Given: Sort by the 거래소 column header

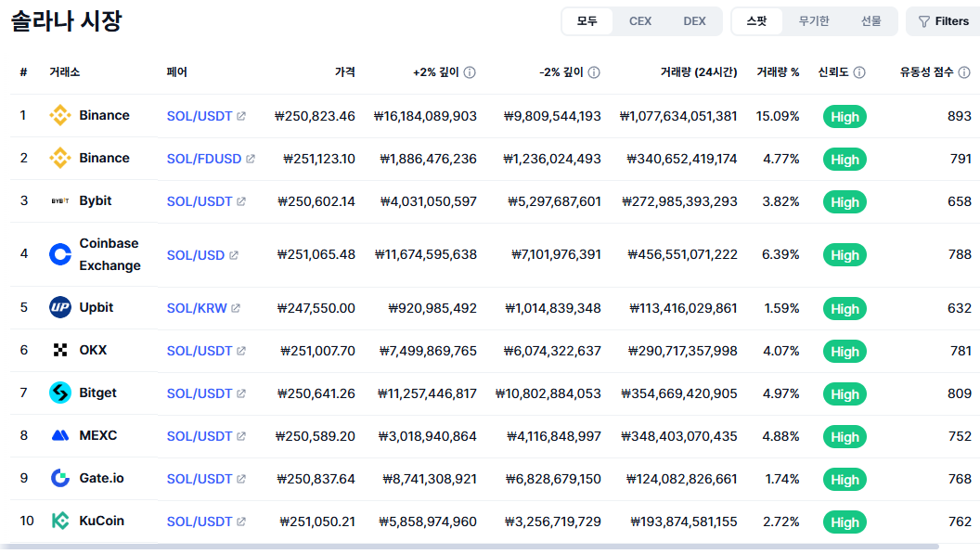Looking at the screenshot, I should coord(64,71).
